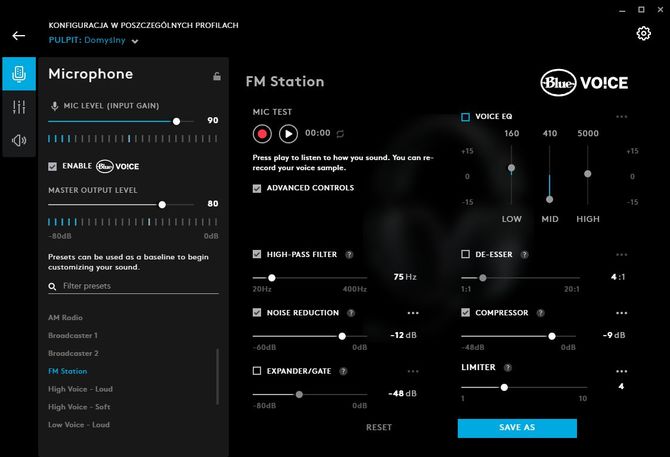This screenshot has width=670, height=457.
Task: Click the Blue VO!CE logo
Action: [x=584, y=82]
